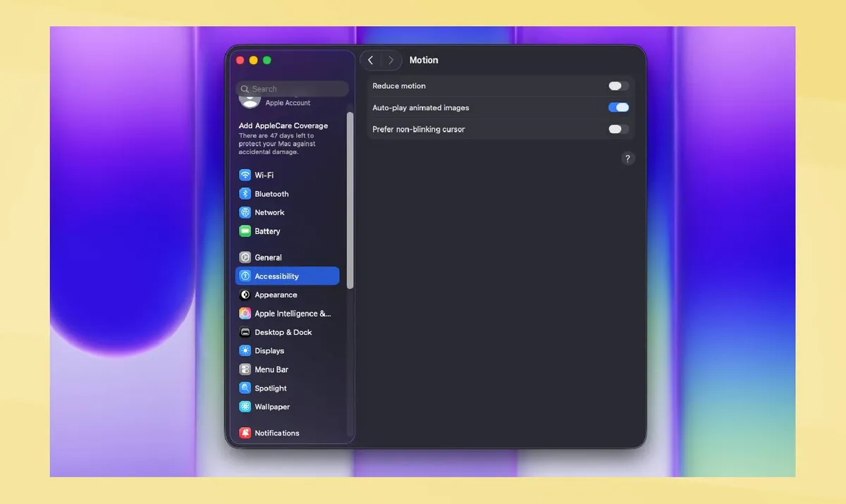Turn on Prefer non-blinking cursor
The image size is (846, 504).
(618, 129)
